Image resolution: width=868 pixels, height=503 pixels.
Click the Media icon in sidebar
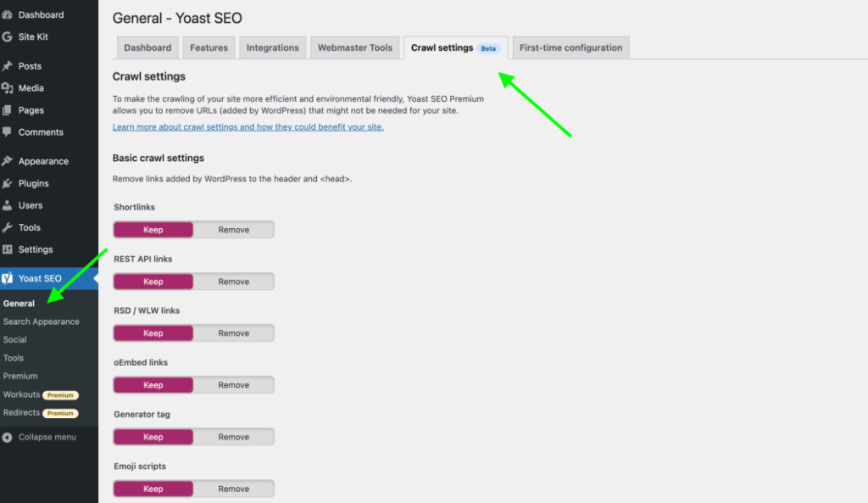[7, 88]
